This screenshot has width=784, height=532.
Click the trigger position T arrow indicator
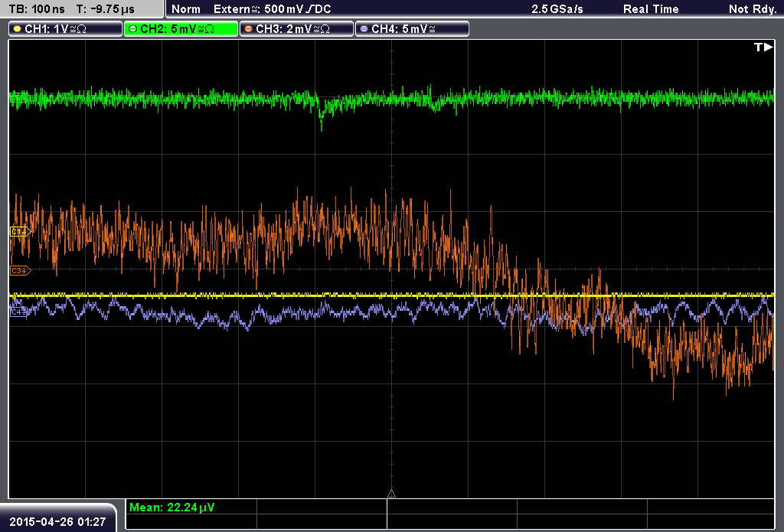coord(763,47)
